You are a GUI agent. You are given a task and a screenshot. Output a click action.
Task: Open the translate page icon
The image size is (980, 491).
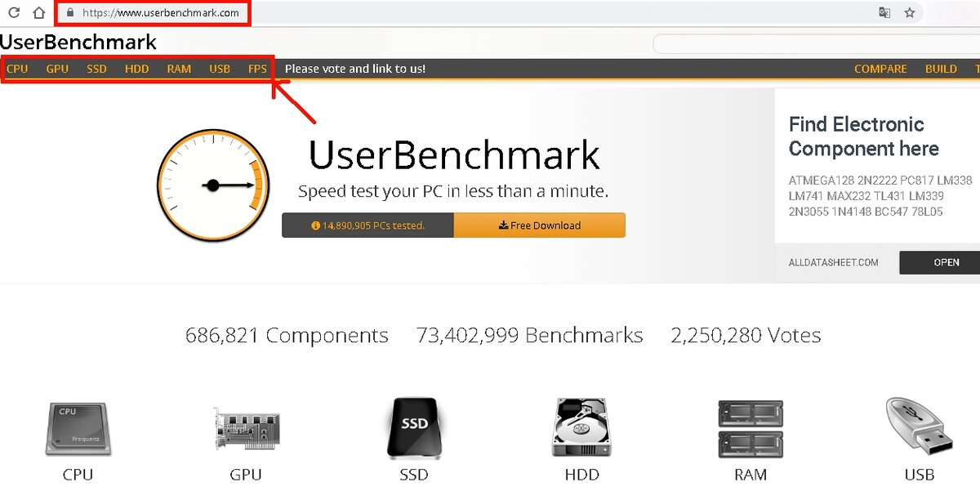click(x=884, y=12)
